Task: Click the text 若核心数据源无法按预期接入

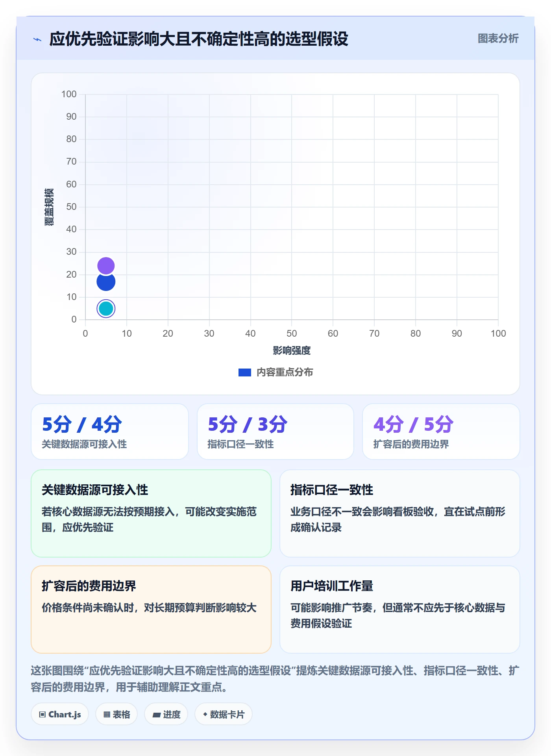Action: pyautogui.click(x=108, y=511)
